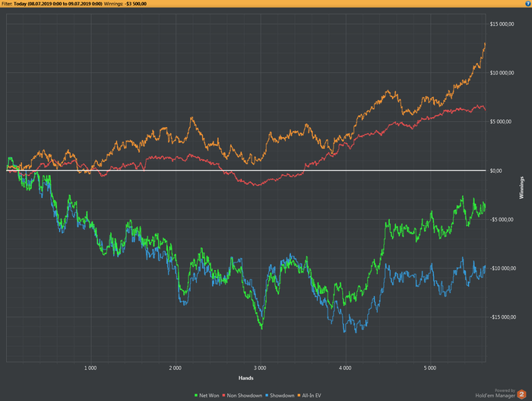This screenshot has width=532, height=401.
Task: Click the -$15 000,00 y-axis label
Action: (502, 317)
